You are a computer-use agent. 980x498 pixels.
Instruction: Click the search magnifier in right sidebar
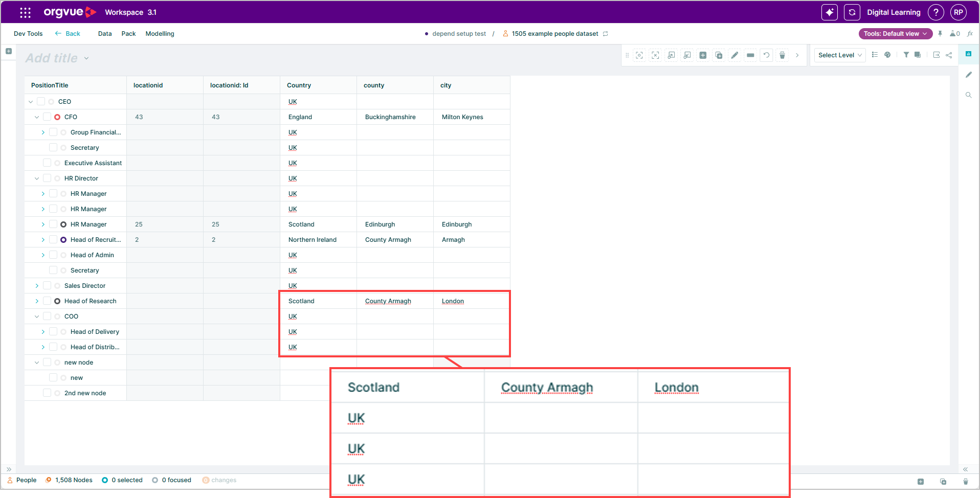[968, 95]
